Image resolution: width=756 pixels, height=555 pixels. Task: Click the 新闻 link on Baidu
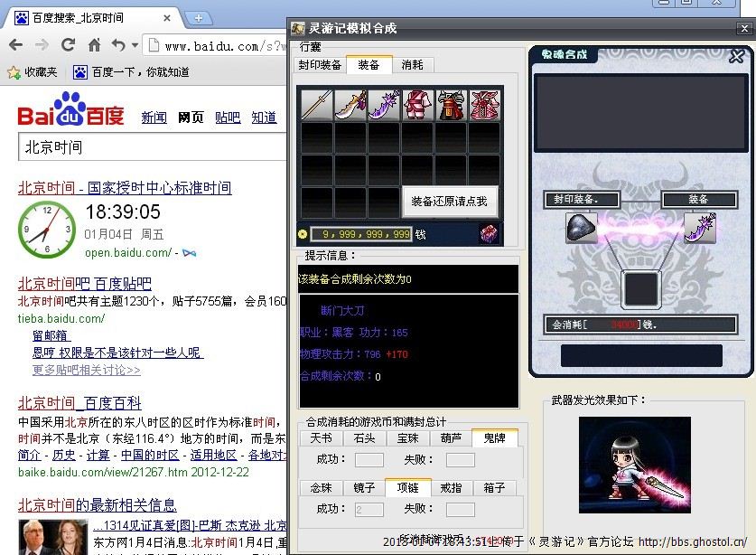154,118
